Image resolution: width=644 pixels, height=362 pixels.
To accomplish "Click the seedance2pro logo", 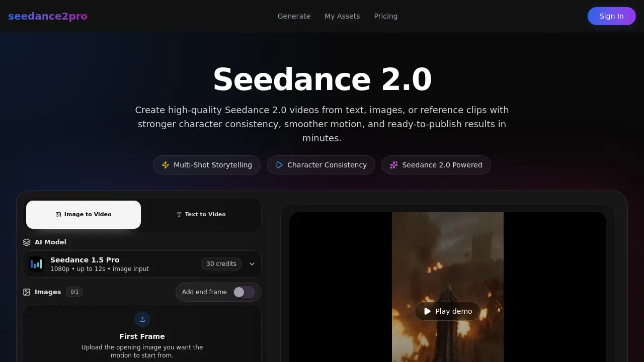I will (48, 16).
